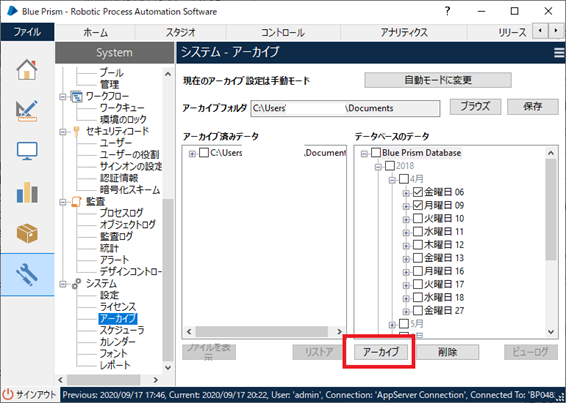Check the 金曜日 13 checkbox
The height and width of the screenshot is (403, 566).
click(x=418, y=258)
